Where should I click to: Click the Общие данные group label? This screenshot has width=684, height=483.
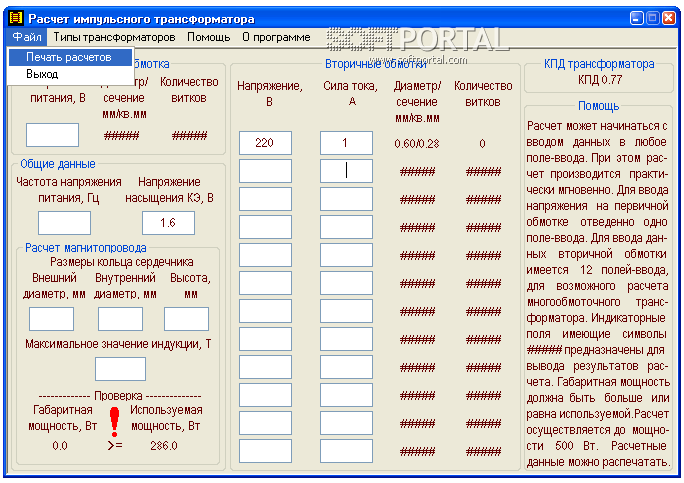(58, 164)
